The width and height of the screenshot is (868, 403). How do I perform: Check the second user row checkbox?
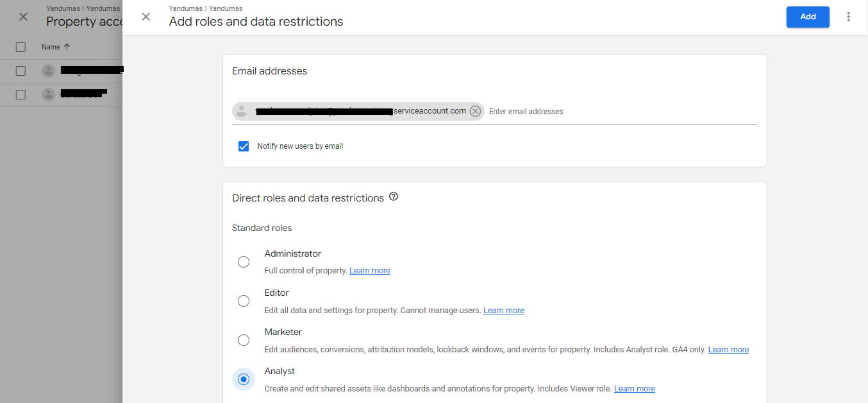[x=21, y=94]
